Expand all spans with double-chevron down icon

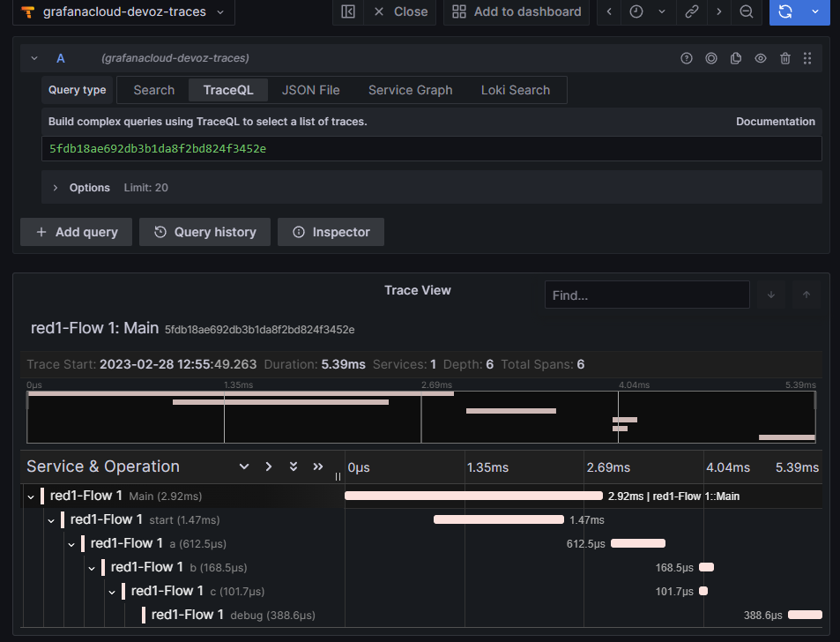[x=294, y=467]
